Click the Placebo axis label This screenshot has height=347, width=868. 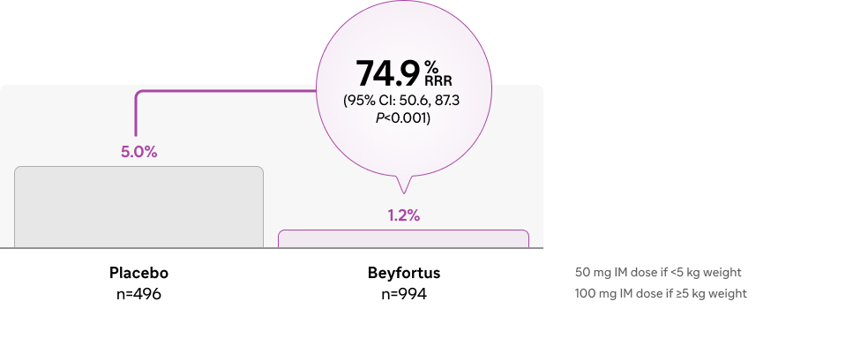[139, 274]
